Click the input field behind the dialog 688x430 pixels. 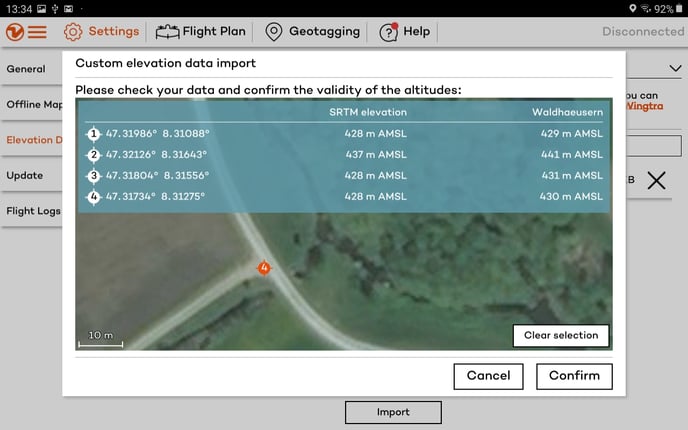(654, 146)
